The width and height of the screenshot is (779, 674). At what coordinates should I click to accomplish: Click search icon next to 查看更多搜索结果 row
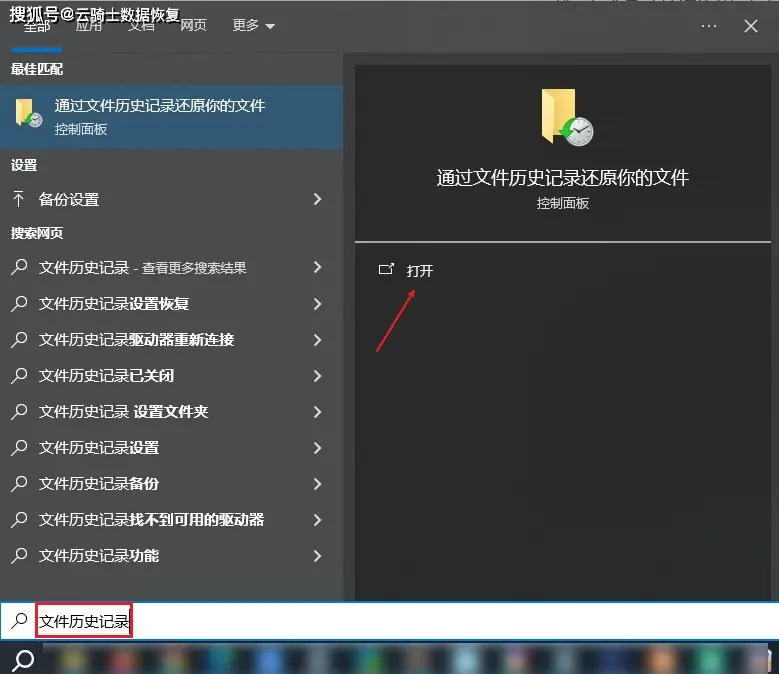click(x=19, y=267)
